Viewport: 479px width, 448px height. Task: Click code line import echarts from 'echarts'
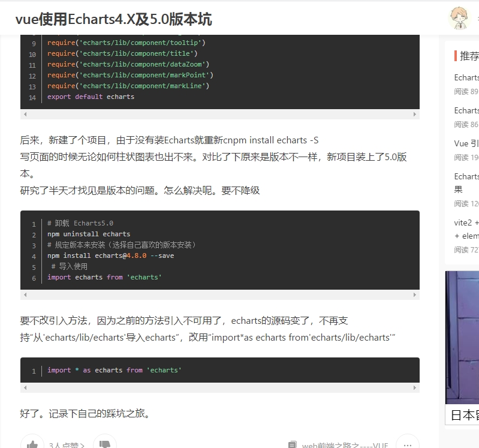pyautogui.click(x=104, y=278)
